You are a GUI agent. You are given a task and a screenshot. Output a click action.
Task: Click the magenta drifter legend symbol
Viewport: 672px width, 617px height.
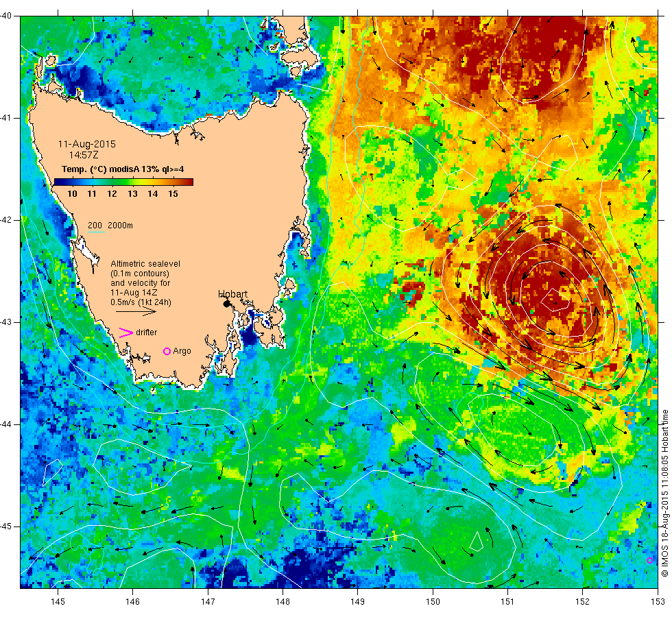pos(126,332)
